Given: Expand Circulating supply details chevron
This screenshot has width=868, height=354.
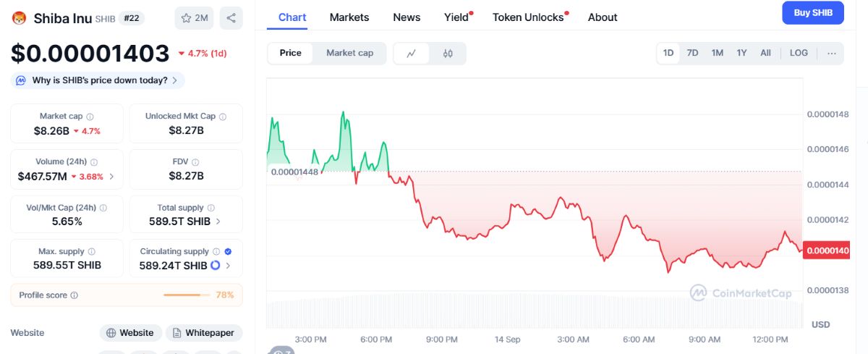Looking at the screenshot, I should (x=228, y=266).
